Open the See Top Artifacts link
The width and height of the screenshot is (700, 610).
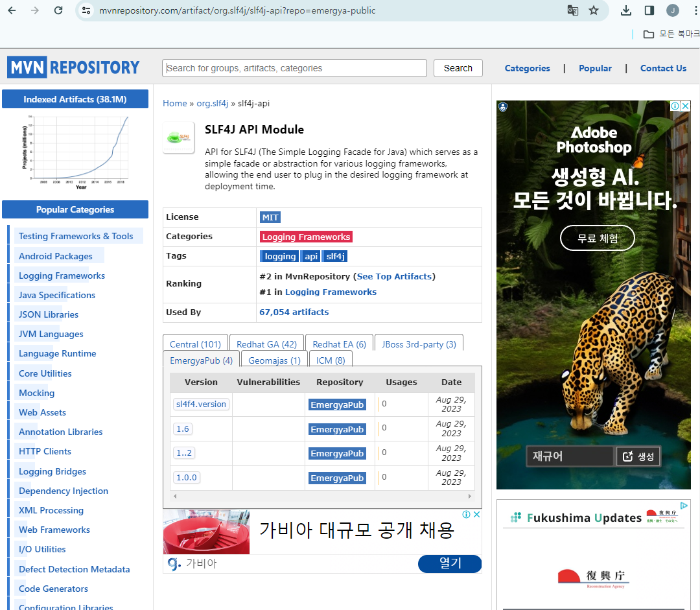pyautogui.click(x=394, y=276)
